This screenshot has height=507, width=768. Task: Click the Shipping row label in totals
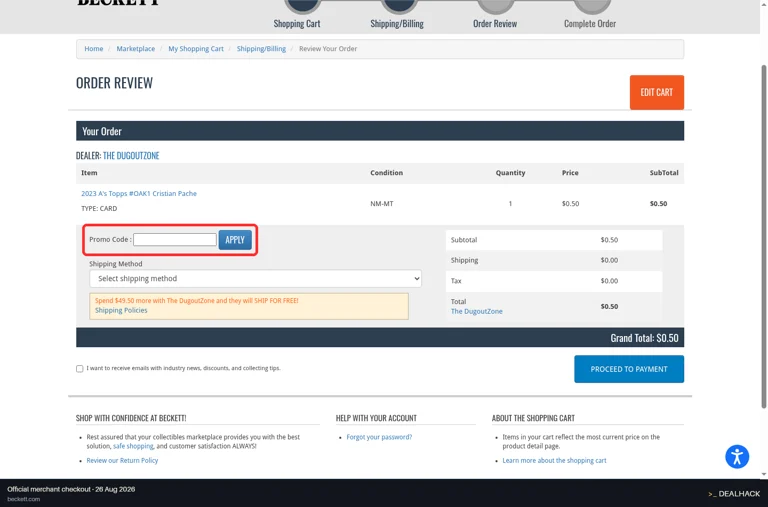pos(464,260)
